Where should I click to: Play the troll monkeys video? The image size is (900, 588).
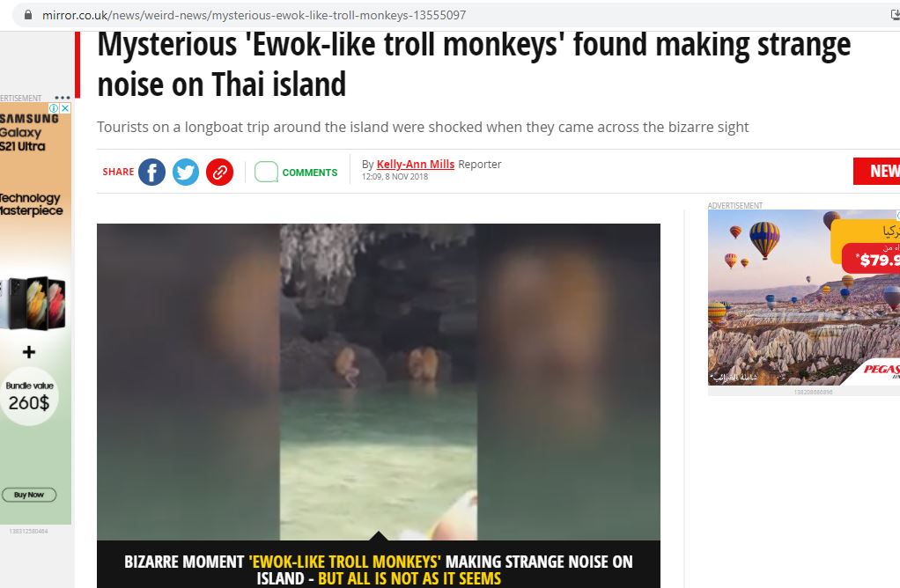[x=379, y=381]
